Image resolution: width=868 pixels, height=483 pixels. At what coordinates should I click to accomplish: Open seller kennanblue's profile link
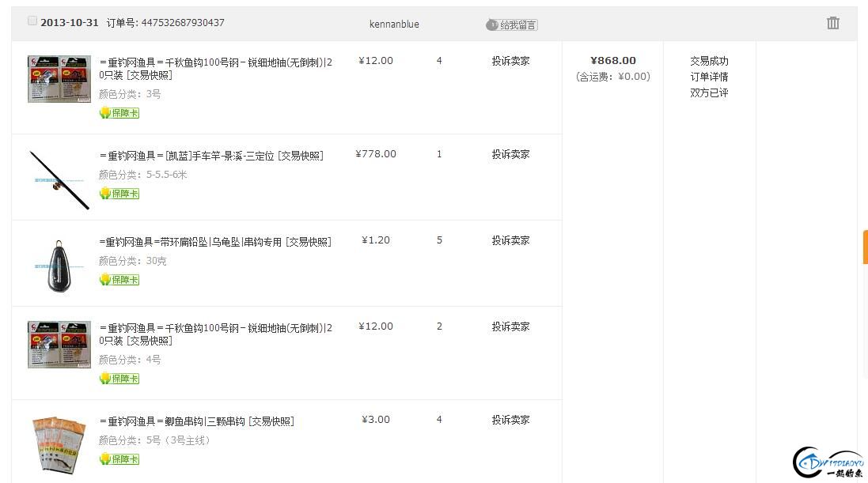tap(394, 25)
